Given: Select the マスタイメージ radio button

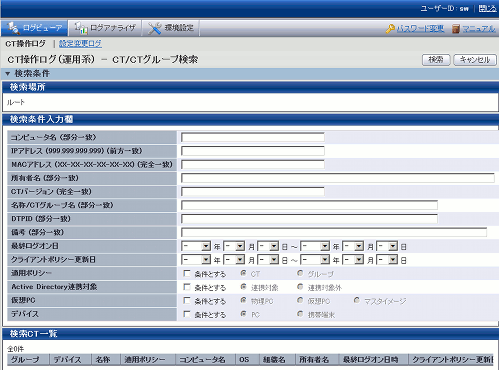Looking at the screenshot, I should 357,301.
